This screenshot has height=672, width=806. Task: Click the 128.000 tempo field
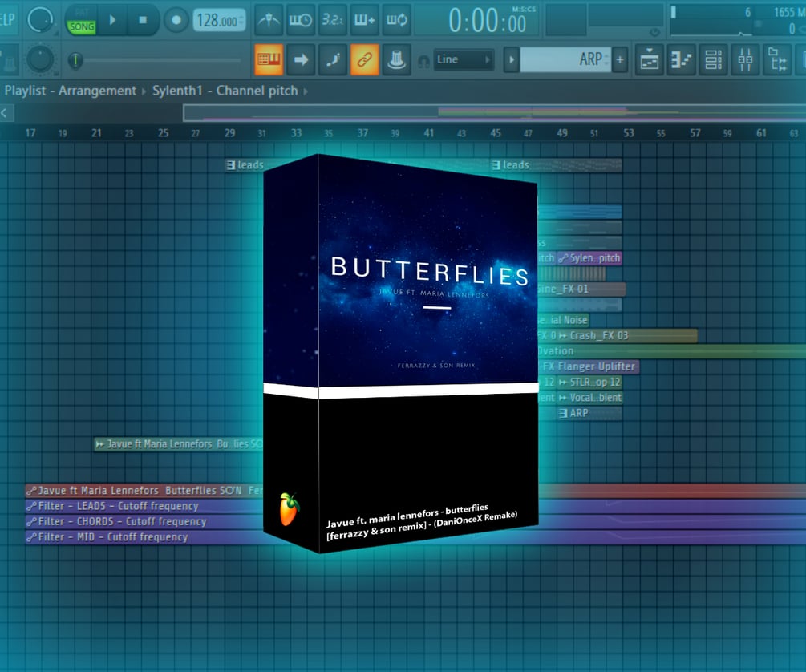218,21
